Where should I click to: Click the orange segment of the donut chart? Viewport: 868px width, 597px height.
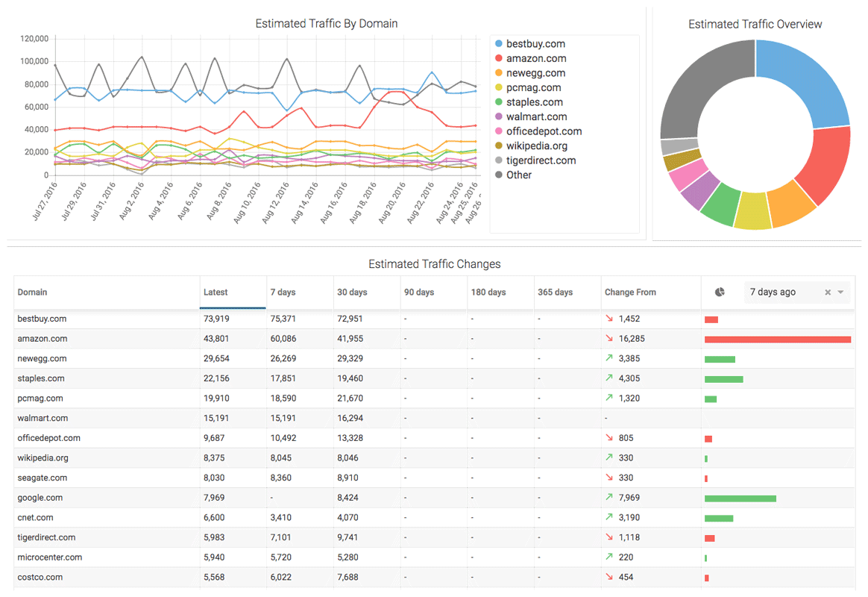[x=790, y=205]
